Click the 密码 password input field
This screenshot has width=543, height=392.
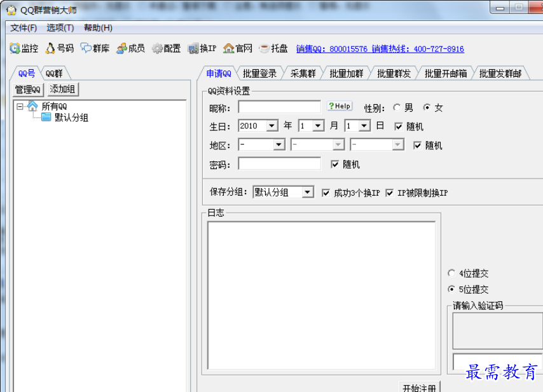pos(280,164)
